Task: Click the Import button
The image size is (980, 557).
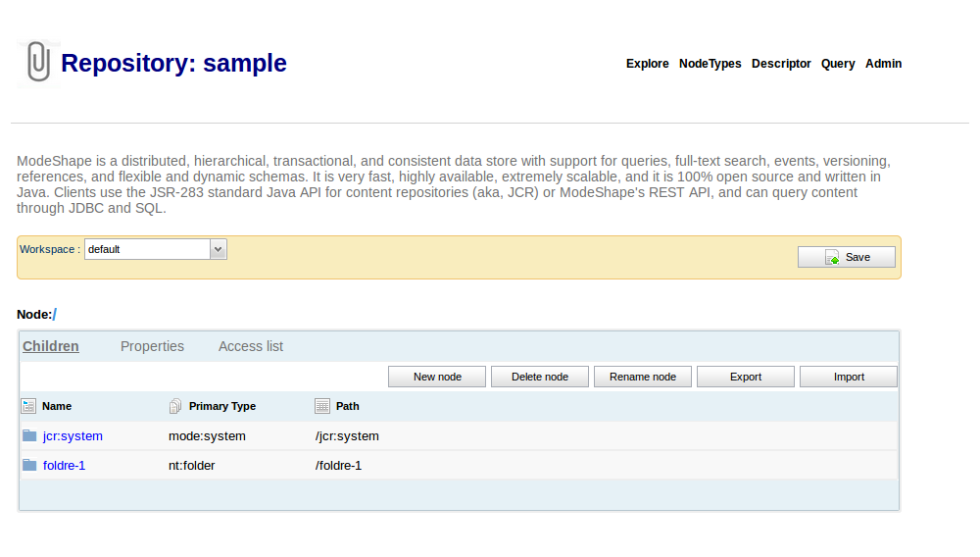Action: pyautogui.click(x=849, y=377)
